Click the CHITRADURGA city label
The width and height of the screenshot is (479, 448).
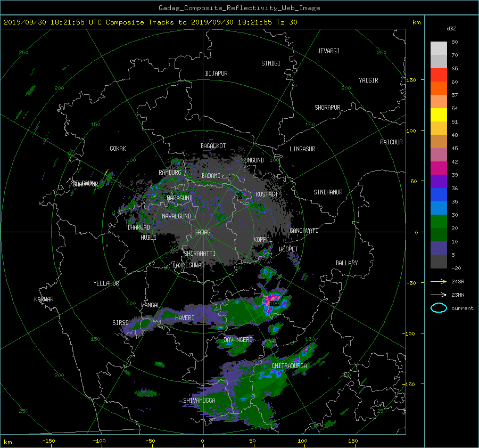coord(289,366)
